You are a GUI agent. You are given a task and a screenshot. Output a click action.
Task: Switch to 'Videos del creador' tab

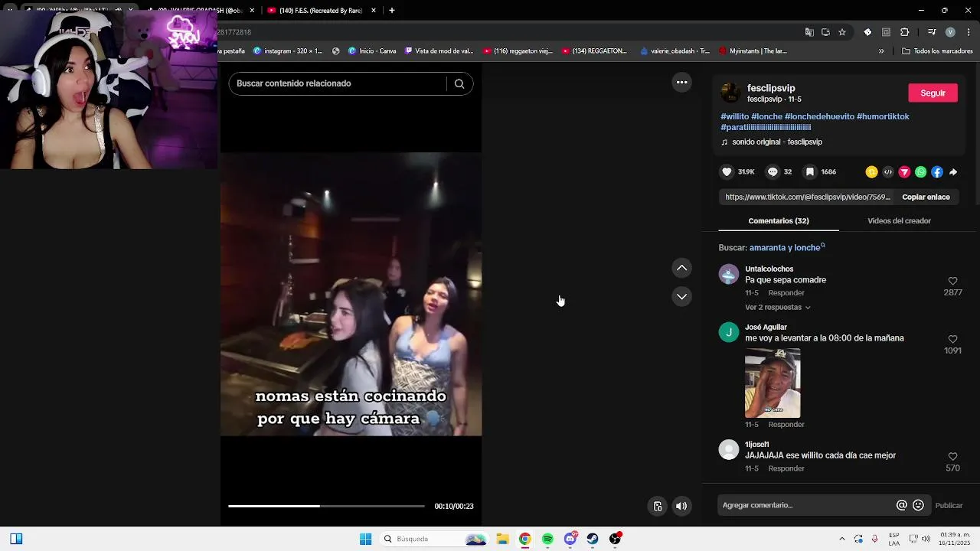click(899, 220)
